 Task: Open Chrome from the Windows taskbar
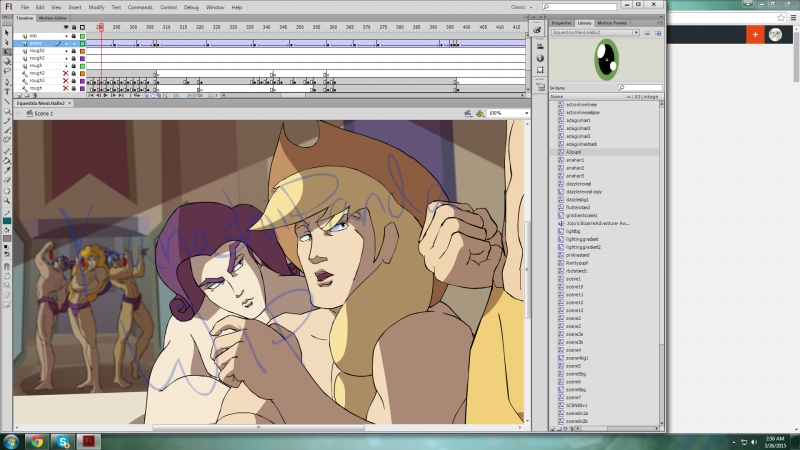pos(36,440)
